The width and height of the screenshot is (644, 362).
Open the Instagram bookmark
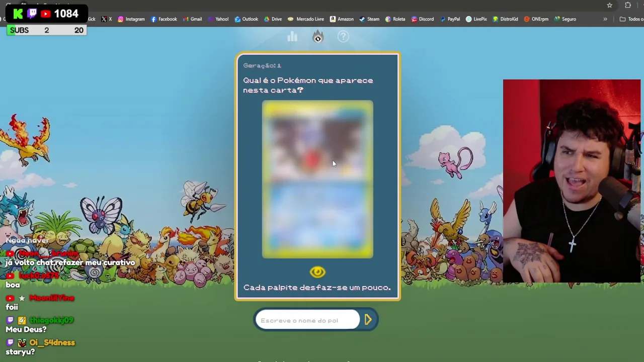click(131, 19)
